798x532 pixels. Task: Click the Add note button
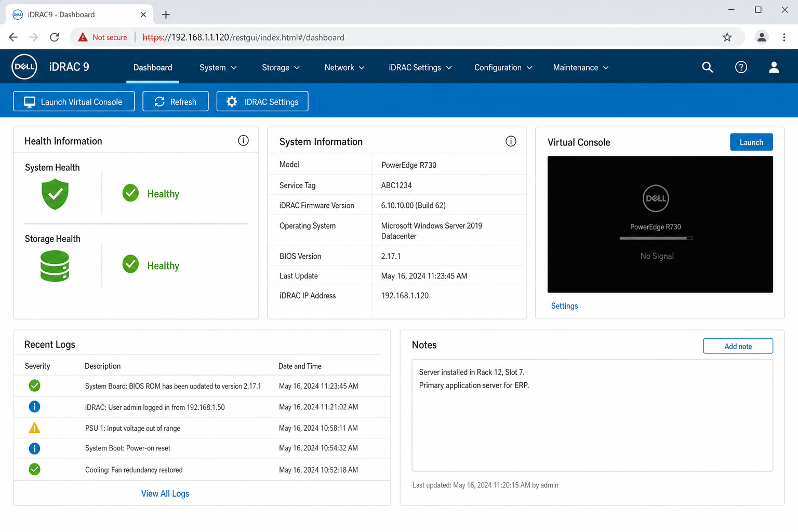pyautogui.click(x=738, y=346)
